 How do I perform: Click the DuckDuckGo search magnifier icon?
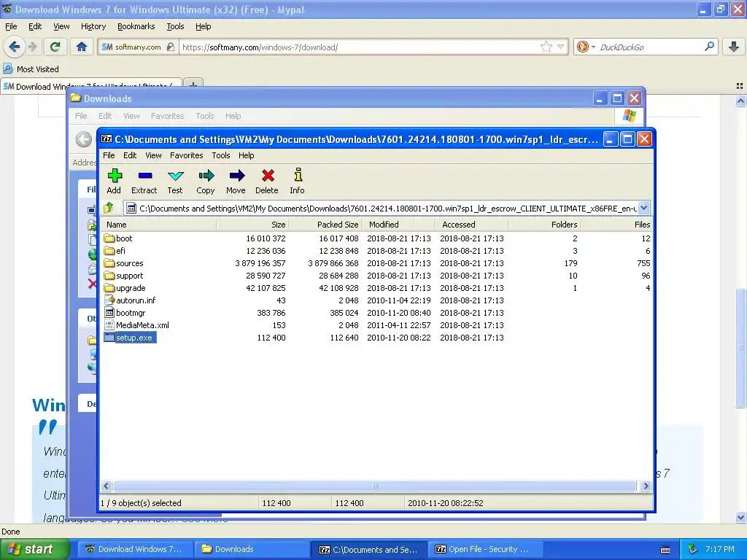pyautogui.click(x=709, y=47)
